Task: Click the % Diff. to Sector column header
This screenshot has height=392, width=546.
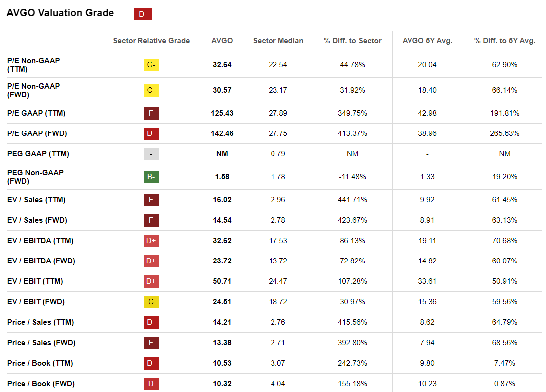Action: 353,41
